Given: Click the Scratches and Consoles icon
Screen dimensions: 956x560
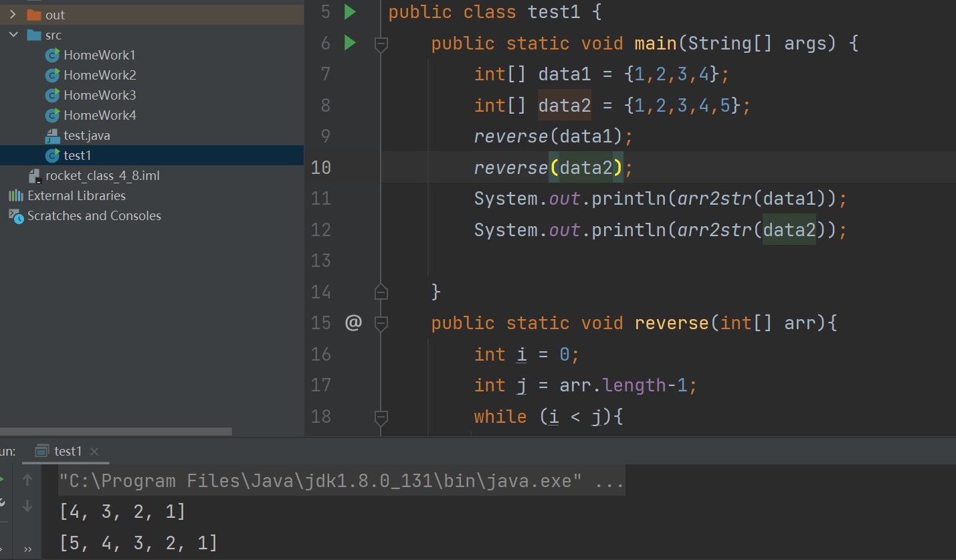Looking at the screenshot, I should [x=15, y=215].
